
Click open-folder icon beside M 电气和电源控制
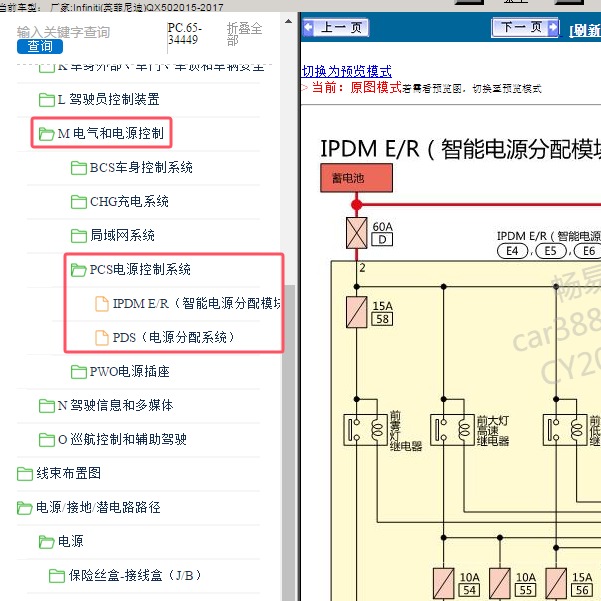pos(47,134)
